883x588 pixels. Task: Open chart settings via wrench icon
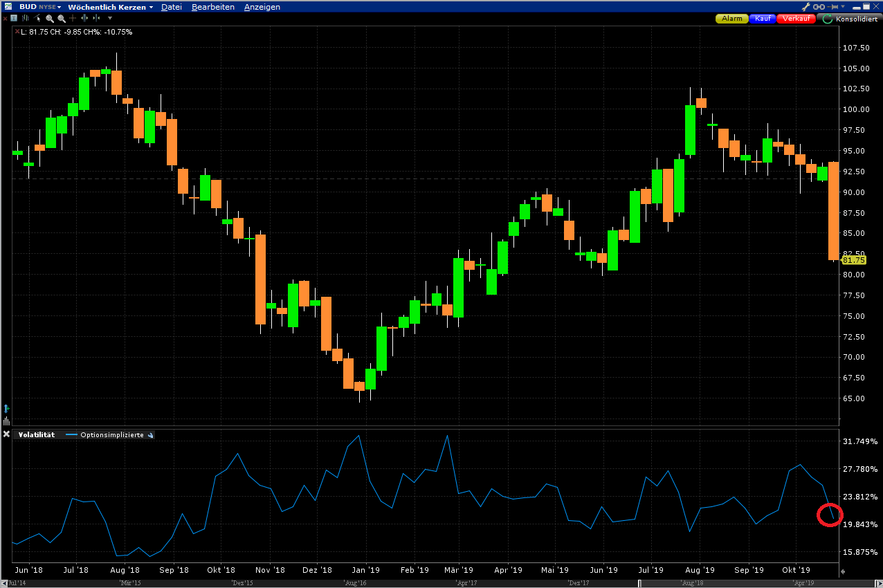point(805,7)
